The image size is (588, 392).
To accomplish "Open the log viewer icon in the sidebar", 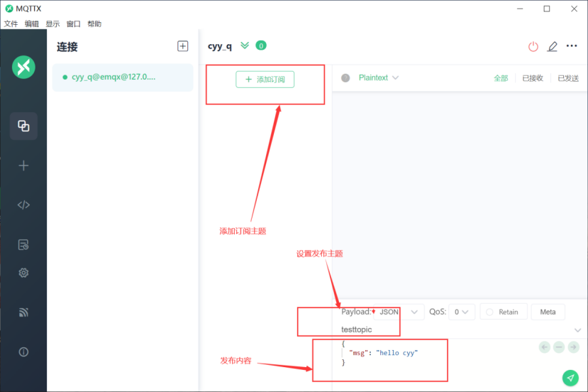I will (x=23, y=245).
